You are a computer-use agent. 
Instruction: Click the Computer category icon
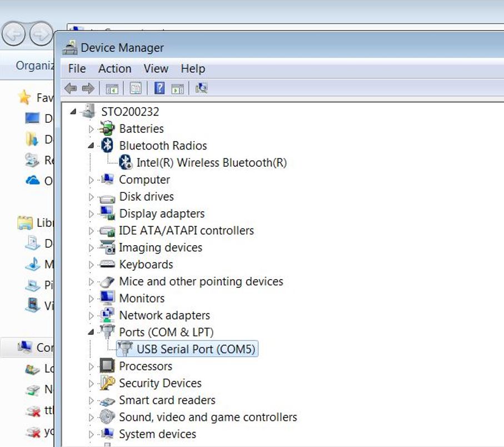click(107, 179)
